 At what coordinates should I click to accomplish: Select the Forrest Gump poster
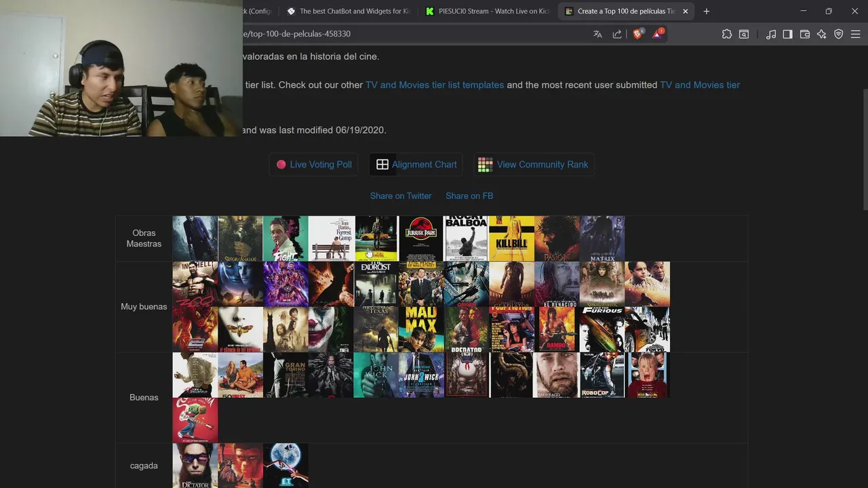pyautogui.click(x=331, y=239)
